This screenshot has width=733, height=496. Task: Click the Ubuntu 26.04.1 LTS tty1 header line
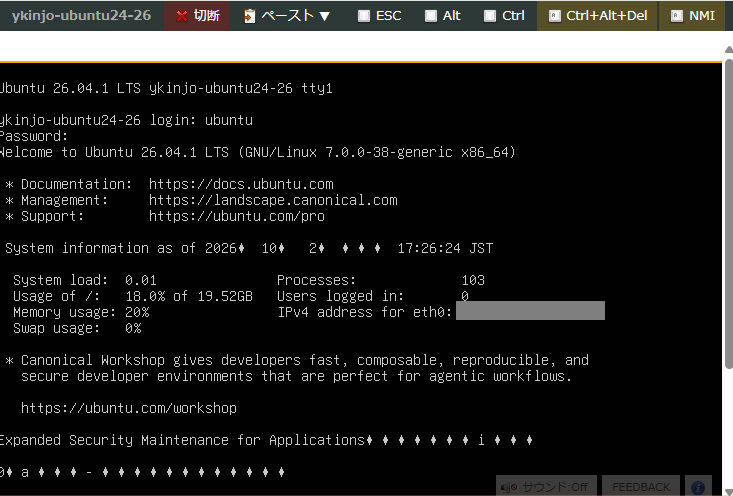tap(166, 88)
